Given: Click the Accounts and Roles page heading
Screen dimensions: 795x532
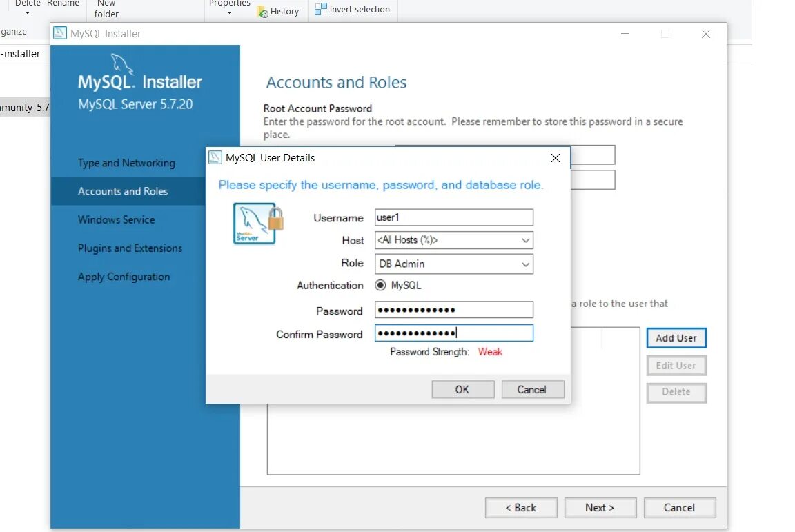Looking at the screenshot, I should [336, 82].
